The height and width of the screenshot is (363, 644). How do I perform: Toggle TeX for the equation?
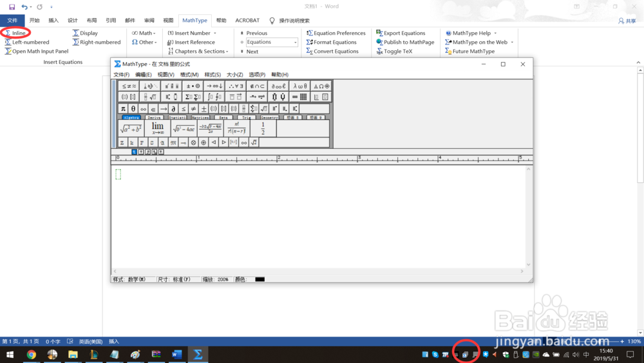pos(394,51)
